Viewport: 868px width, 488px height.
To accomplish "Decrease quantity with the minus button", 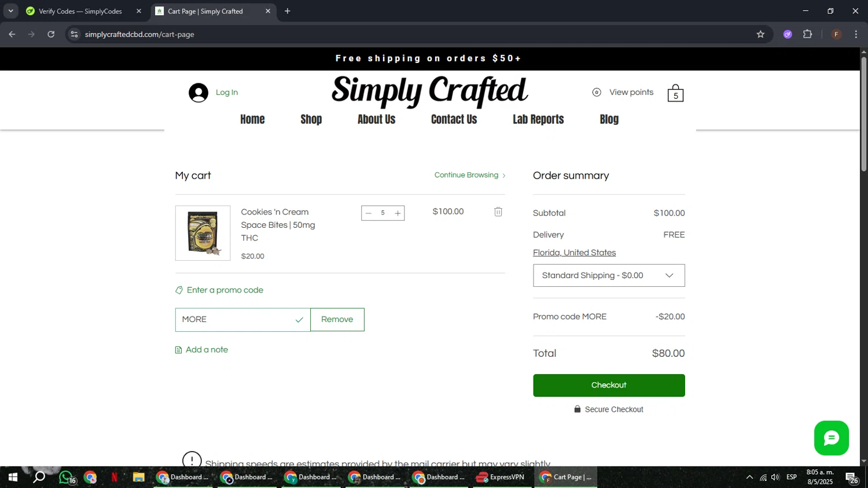I will coord(369,213).
